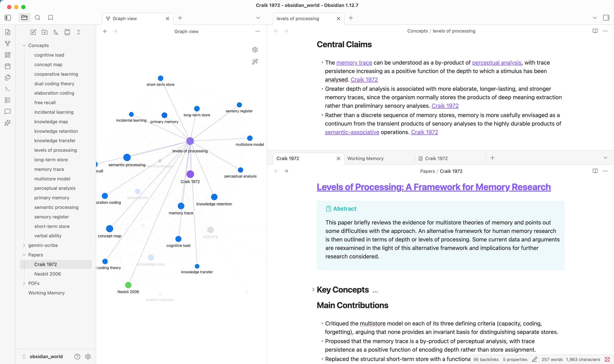Open the search magnifier icon
Screen dimensions: 614x364
37,18
